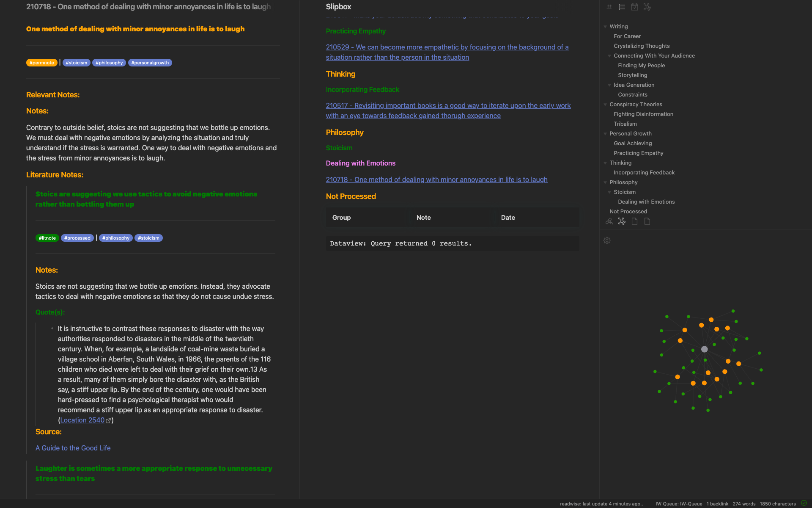Open the outline list icon tab
The height and width of the screenshot is (508, 812).
[x=622, y=7]
